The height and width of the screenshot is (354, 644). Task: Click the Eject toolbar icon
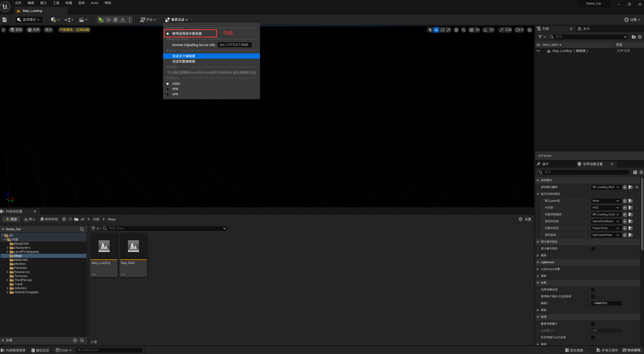pyautogui.click(x=123, y=20)
